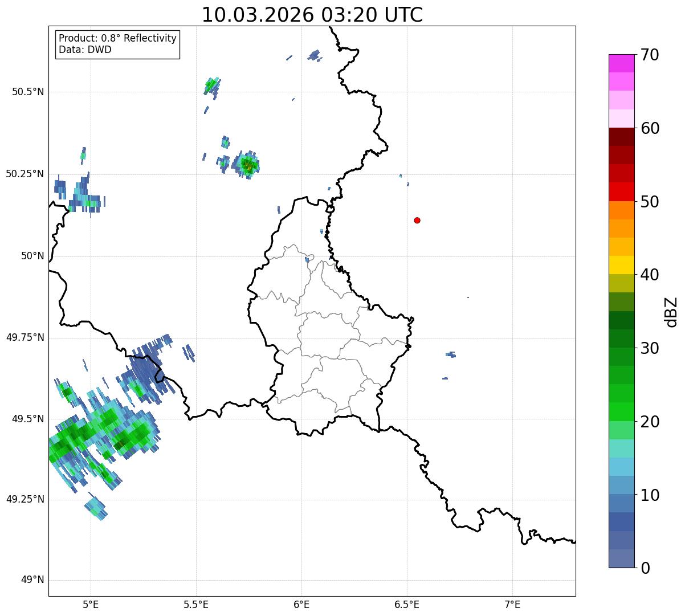Viewport: 685px width, 616px height.
Task: Click the 49.5°N latitude label
Action: point(28,419)
